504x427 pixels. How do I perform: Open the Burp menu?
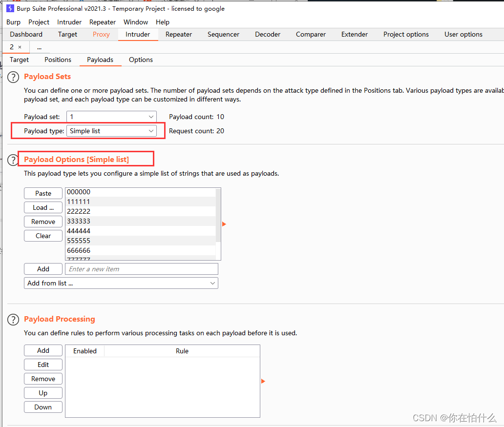point(14,22)
